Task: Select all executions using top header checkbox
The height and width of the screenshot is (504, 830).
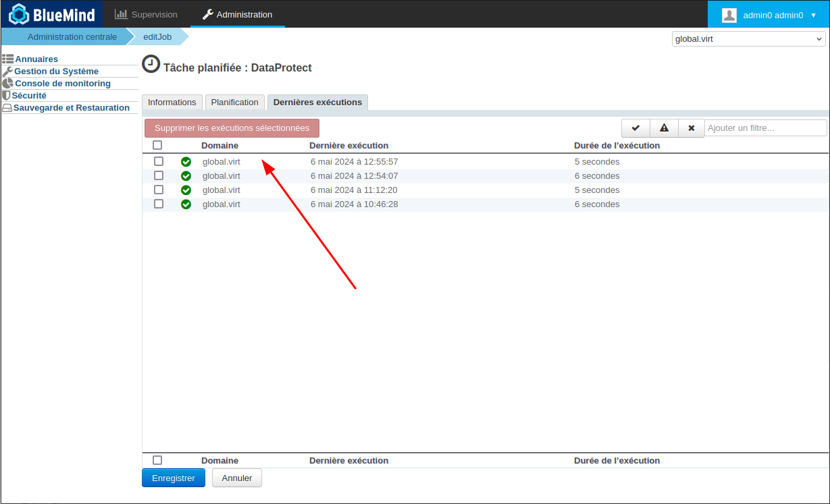Action: coord(157,145)
